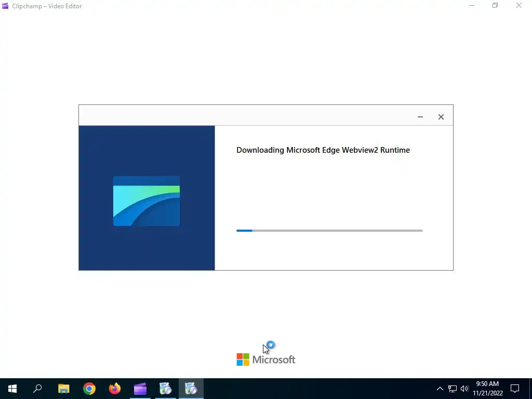Open Google Chrome from taskbar
The width and height of the screenshot is (532, 399).
tap(89, 389)
